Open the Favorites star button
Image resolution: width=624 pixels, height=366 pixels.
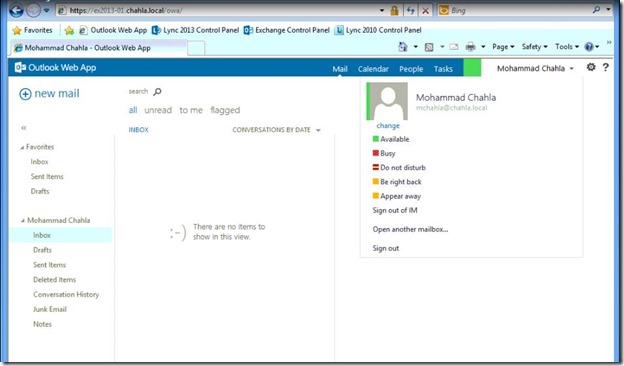[32, 30]
